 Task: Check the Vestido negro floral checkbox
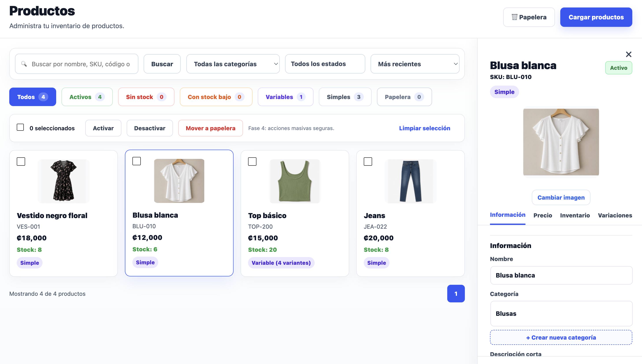click(21, 162)
